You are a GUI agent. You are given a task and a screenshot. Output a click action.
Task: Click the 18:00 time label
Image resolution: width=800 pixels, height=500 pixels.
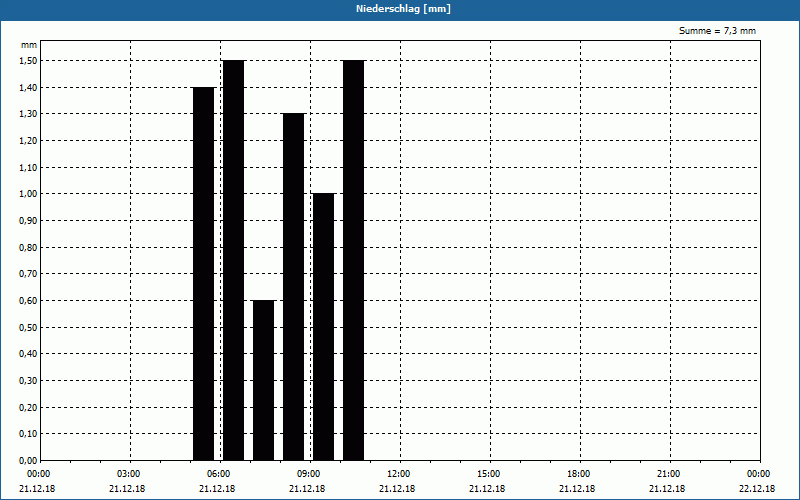pyautogui.click(x=579, y=474)
